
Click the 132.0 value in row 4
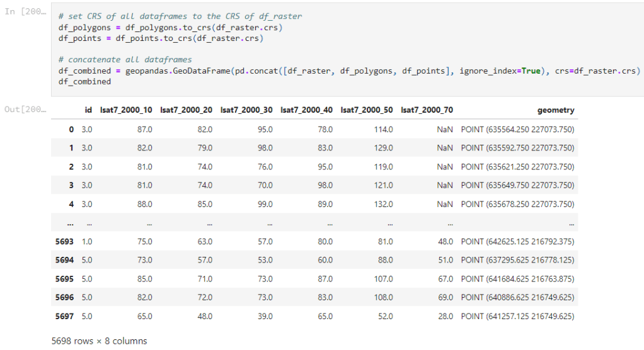point(382,204)
